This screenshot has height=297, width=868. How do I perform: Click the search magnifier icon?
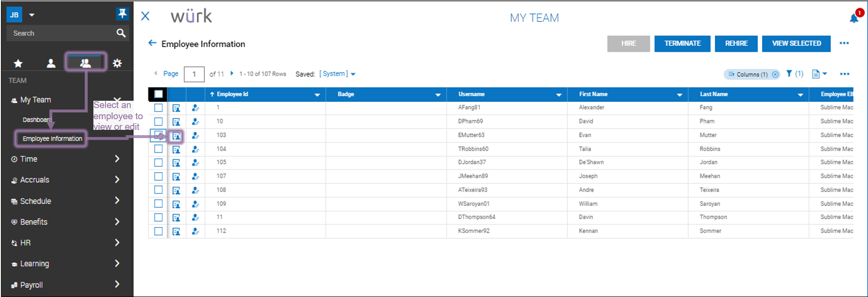[121, 33]
